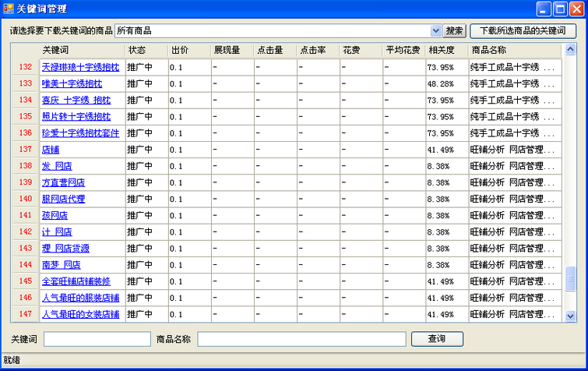Open keyword link 全套旺铺店铺装修
Image resolution: width=588 pixels, height=371 pixels.
point(76,281)
